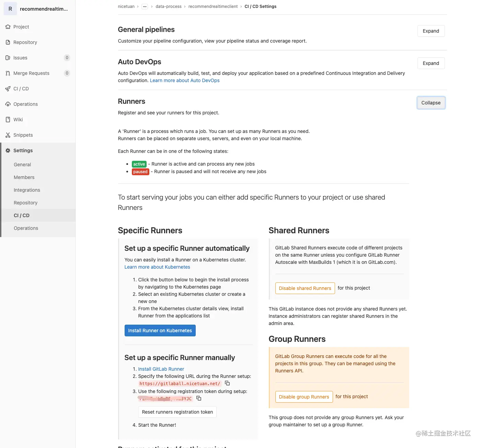This screenshot has height=448, width=482.
Task: Click Install Runner on Kubernetes button
Action: tap(160, 331)
